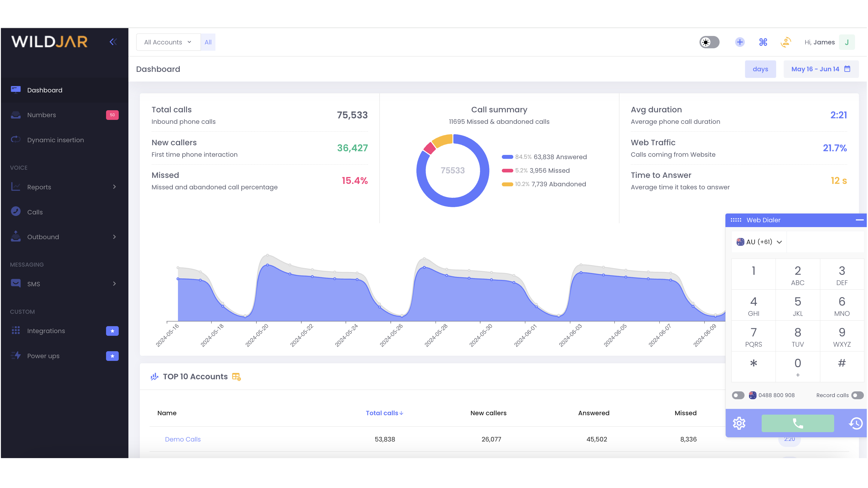Enable the Record calls toggle
868x488 pixels.
click(857, 395)
